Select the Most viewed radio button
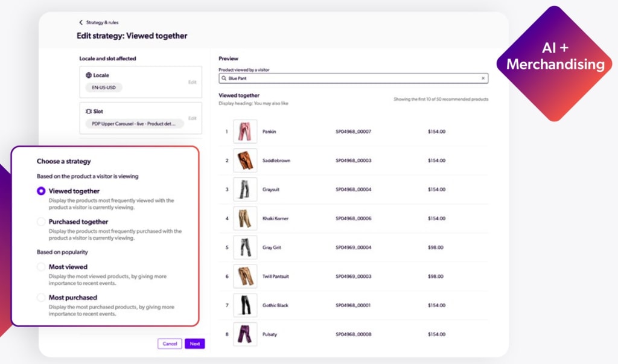The width and height of the screenshot is (618, 364). tap(41, 267)
